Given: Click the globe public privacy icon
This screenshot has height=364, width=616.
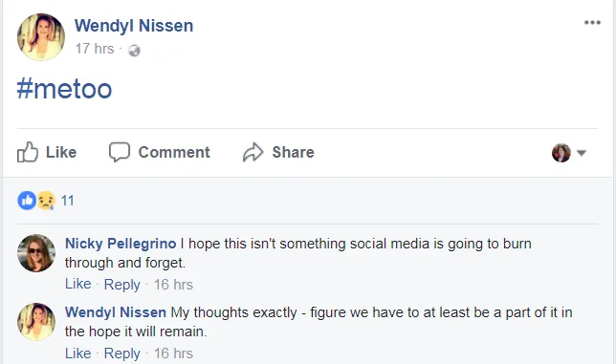Looking at the screenshot, I should pos(134,51).
